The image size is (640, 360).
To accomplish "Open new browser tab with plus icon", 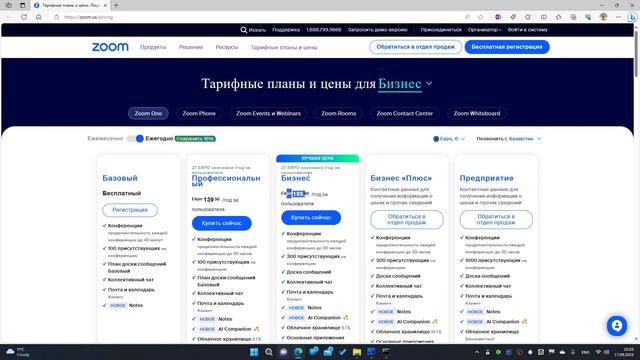I will click(116, 5).
